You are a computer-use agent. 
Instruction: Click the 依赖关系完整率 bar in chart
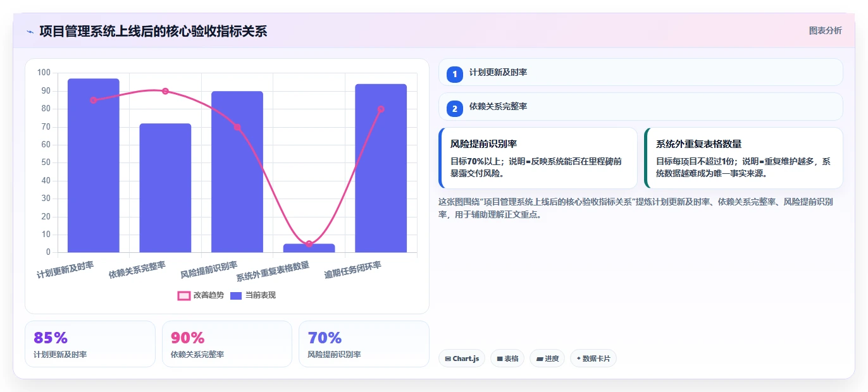tap(165, 188)
